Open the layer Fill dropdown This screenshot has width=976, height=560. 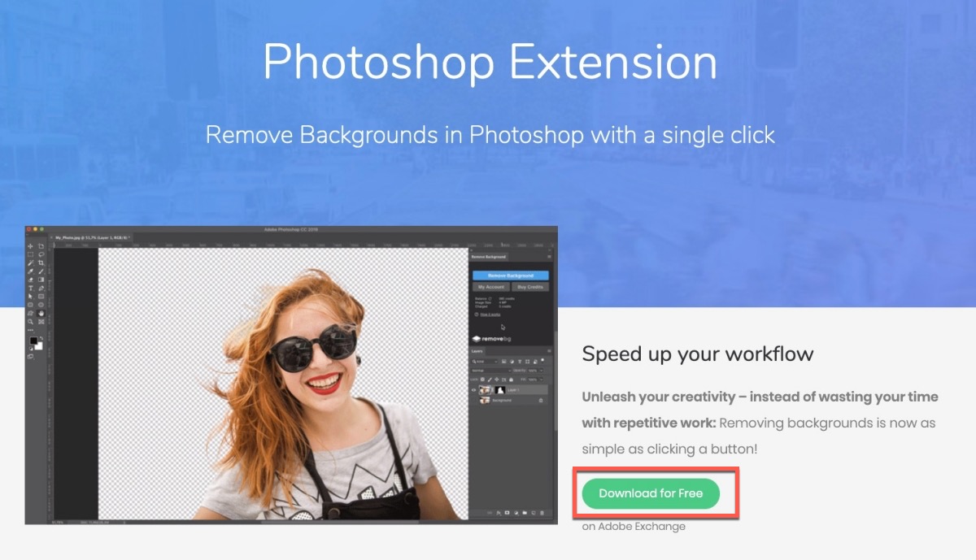click(x=541, y=380)
